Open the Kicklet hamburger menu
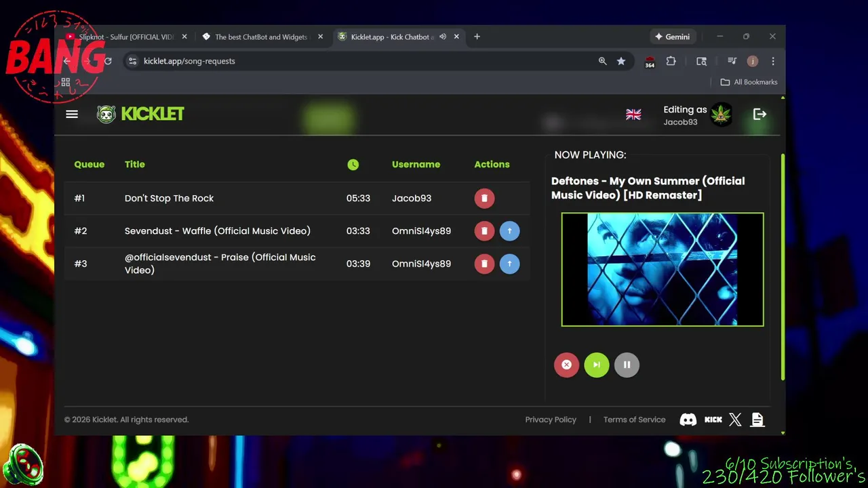Screen dimensions: 868x488 [72, 115]
